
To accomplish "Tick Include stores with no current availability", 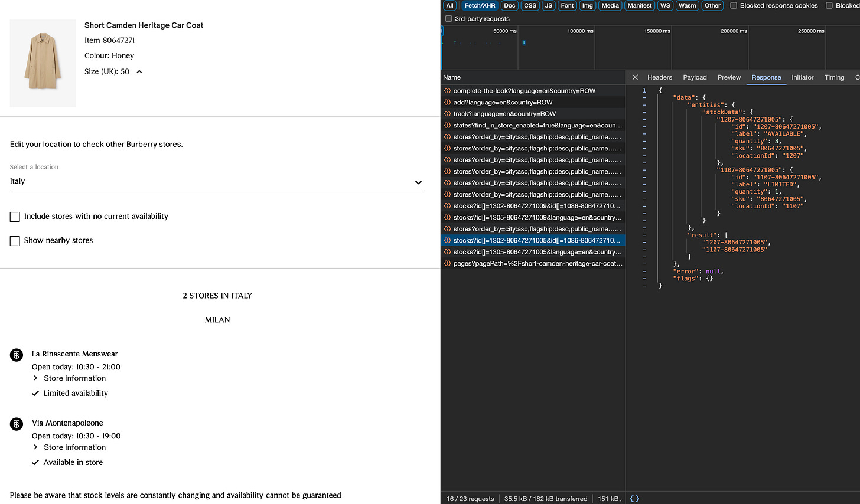I will [15, 217].
